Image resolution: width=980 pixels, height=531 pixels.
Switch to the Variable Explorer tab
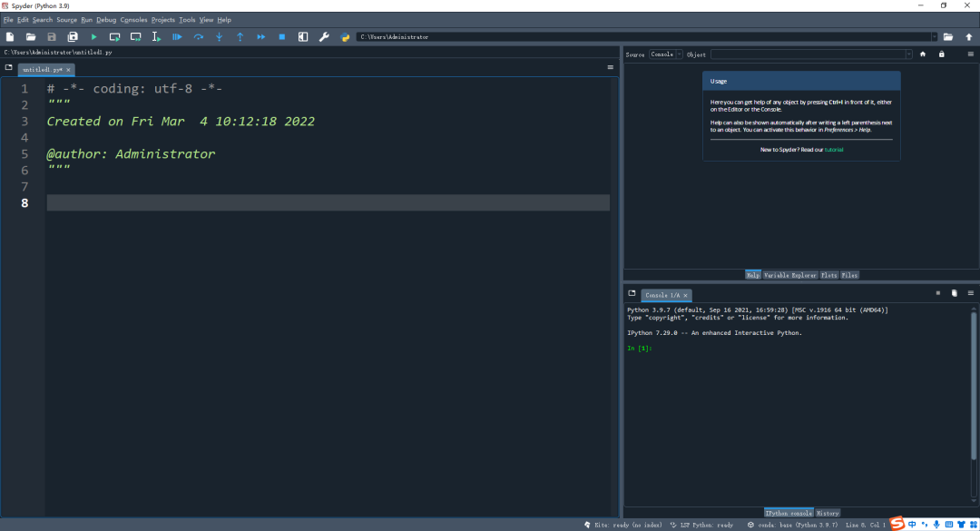[789, 275]
